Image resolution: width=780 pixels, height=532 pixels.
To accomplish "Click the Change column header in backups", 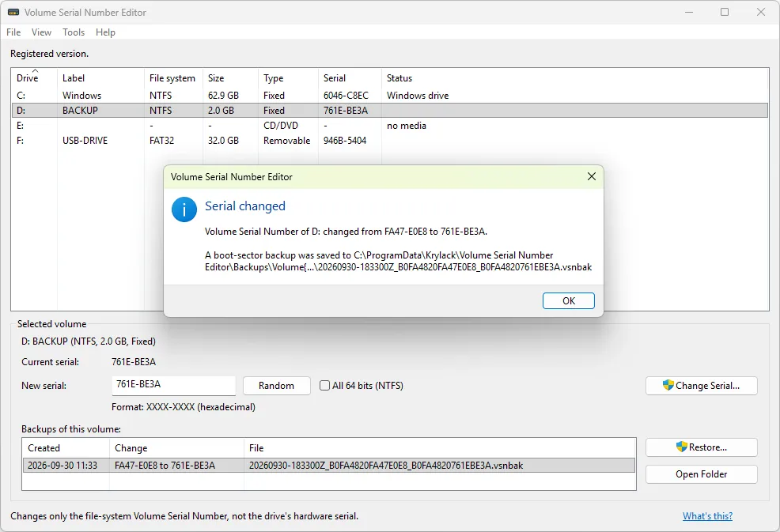I will (x=176, y=448).
